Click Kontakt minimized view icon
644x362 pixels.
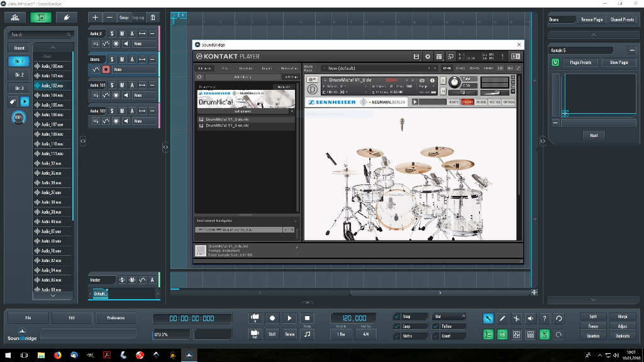(450, 57)
